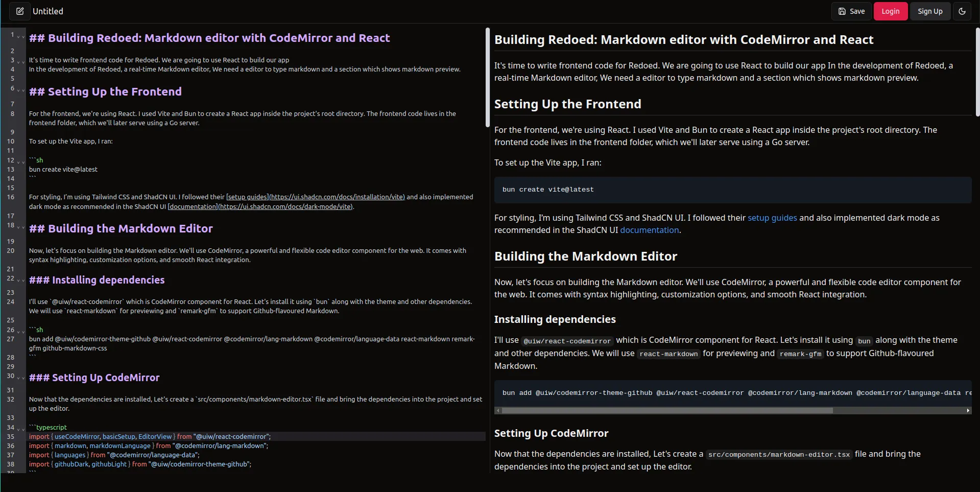Open the setup guides link in preview
This screenshot has width=980, height=492.
pyautogui.click(x=772, y=218)
